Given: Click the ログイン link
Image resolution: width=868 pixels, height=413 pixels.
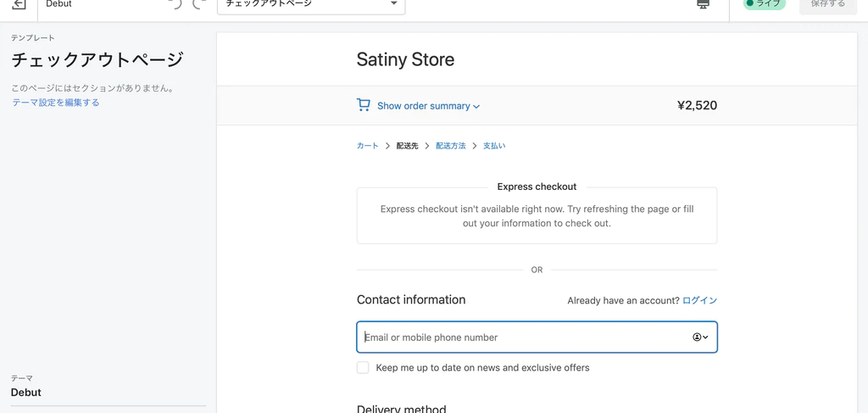Looking at the screenshot, I should click(x=699, y=300).
